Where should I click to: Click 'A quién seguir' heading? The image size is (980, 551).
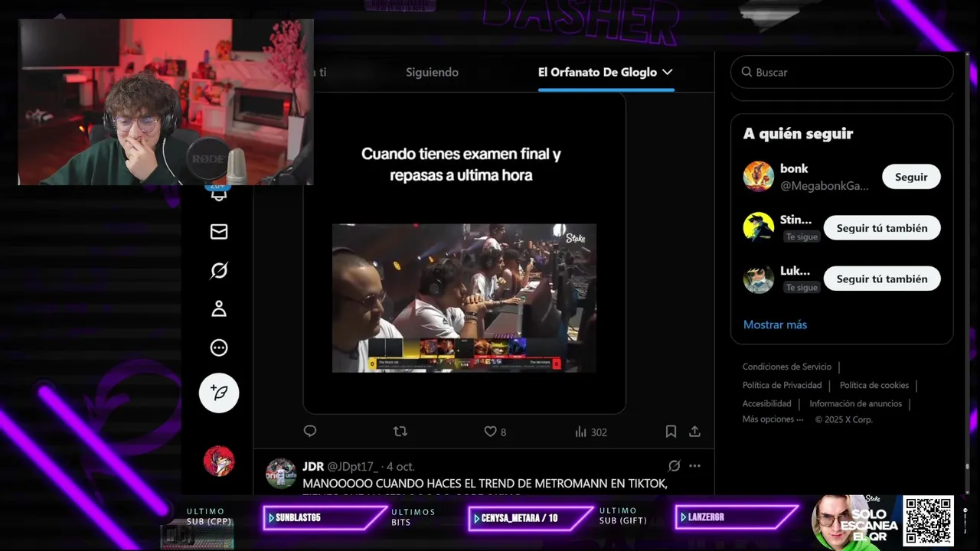pos(798,133)
